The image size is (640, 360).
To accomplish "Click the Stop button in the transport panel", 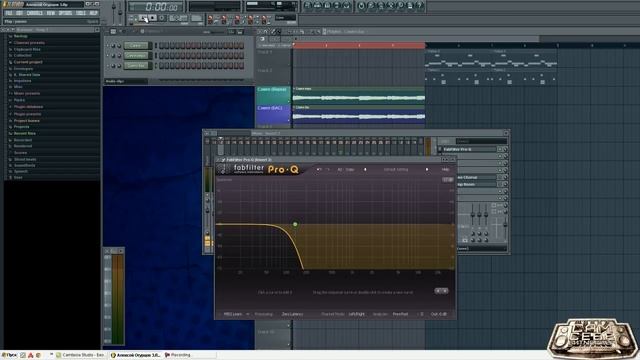I will (x=152, y=18).
